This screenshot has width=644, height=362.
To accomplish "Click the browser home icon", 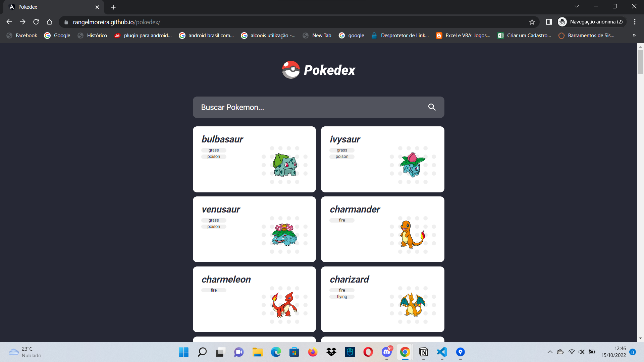I will [x=50, y=22].
